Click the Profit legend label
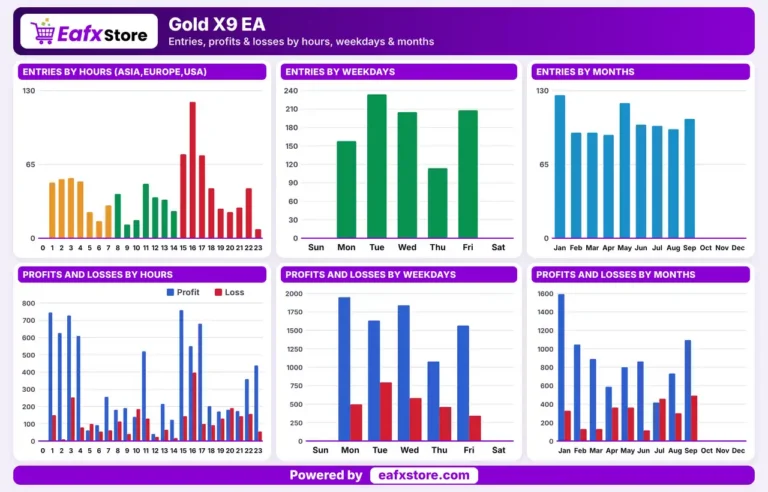This screenshot has height=492, width=768. [188, 292]
